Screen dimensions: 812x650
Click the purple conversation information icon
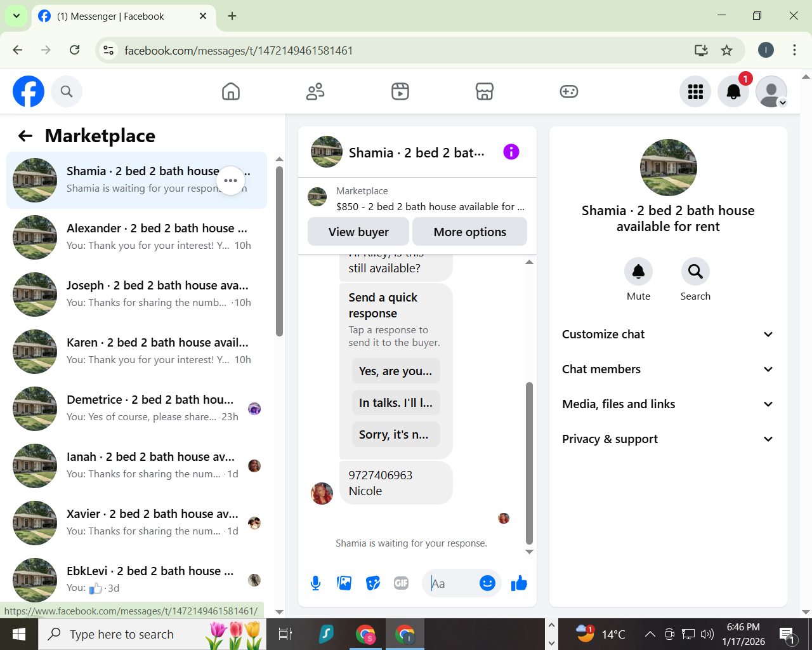pos(511,152)
